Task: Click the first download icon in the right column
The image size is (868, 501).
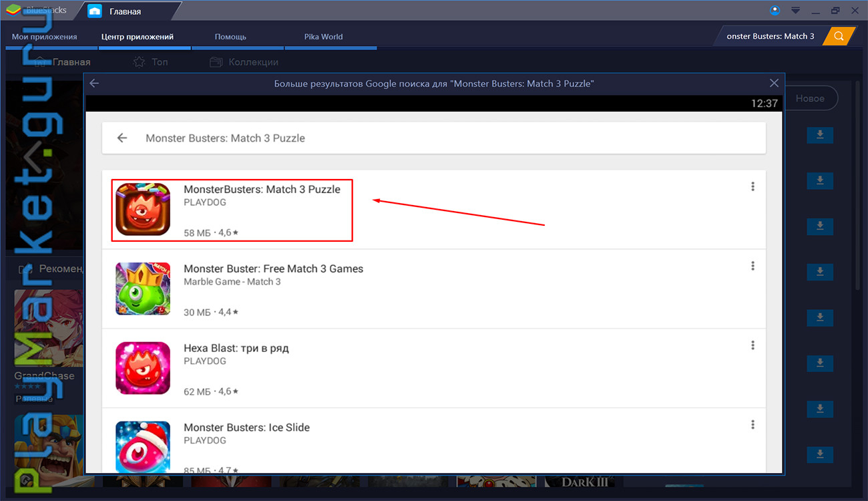Action: 820,136
